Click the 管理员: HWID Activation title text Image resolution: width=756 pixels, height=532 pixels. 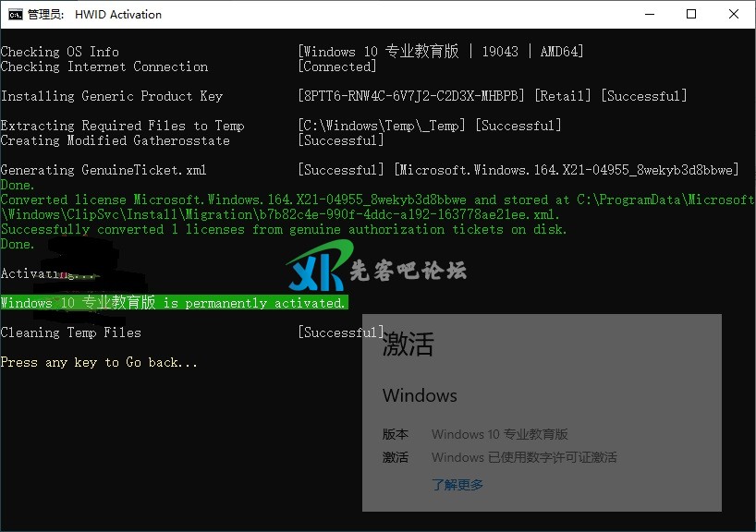(x=94, y=14)
